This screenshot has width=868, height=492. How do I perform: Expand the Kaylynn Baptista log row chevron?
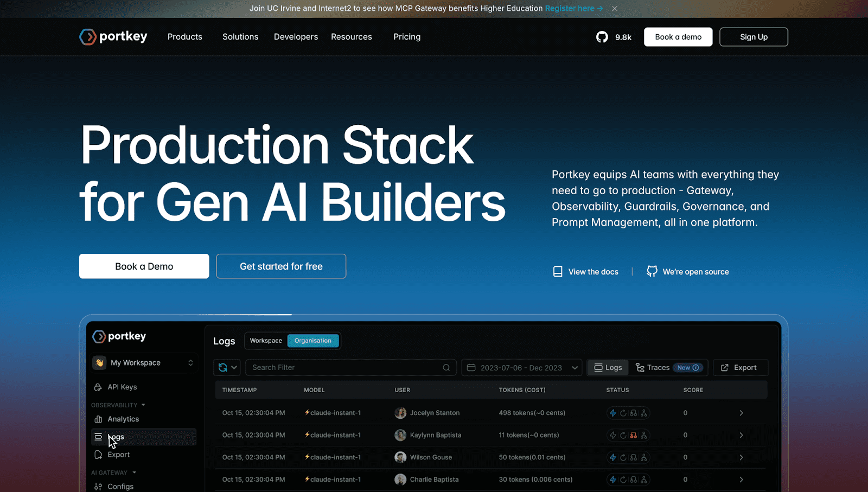[x=741, y=435]
